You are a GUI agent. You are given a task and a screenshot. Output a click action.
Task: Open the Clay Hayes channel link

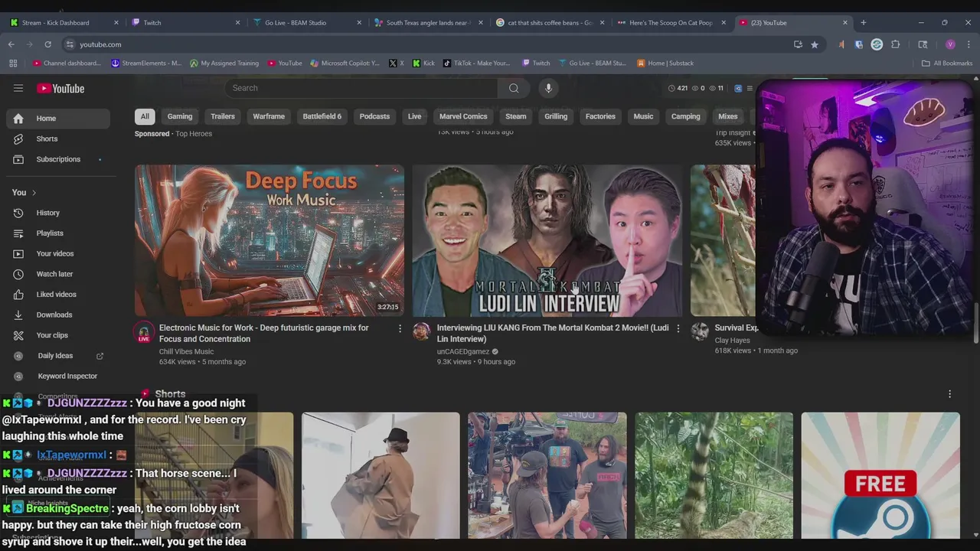(x=732, y=341)
